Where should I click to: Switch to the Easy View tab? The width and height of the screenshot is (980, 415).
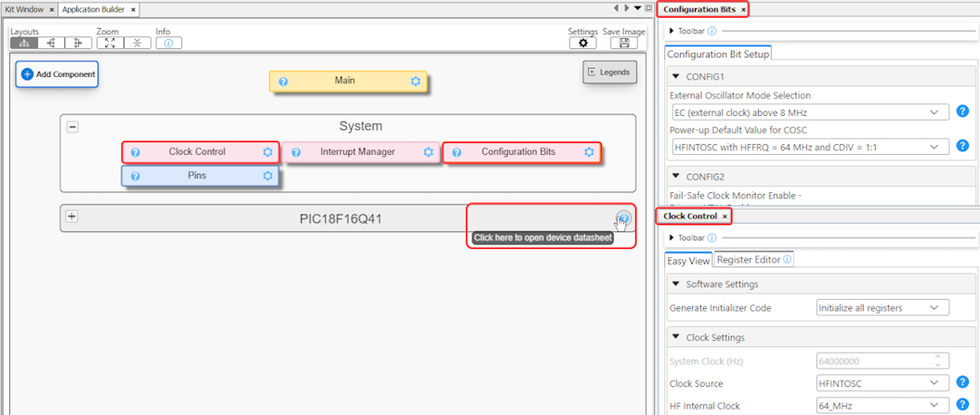tap(688, 260)
